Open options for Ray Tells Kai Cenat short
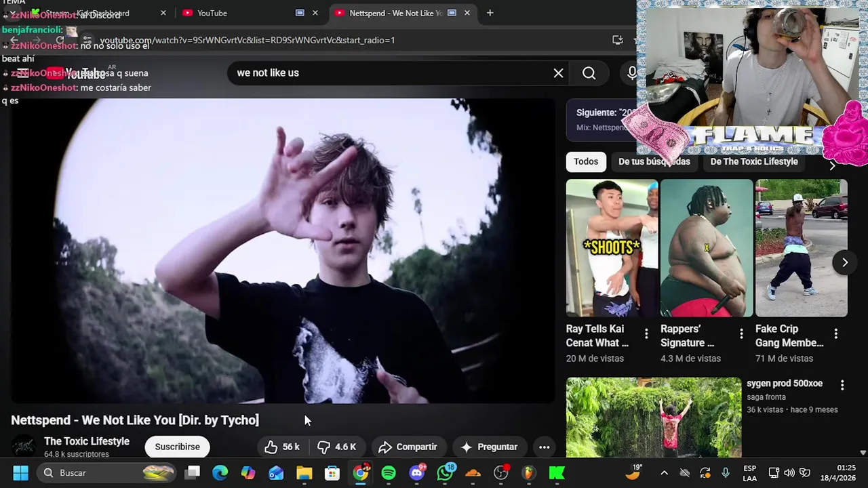 point(646,333)
